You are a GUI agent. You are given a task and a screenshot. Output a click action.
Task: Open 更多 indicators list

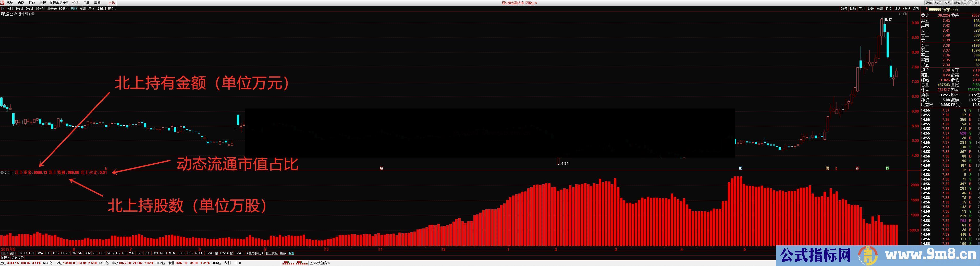283,253
